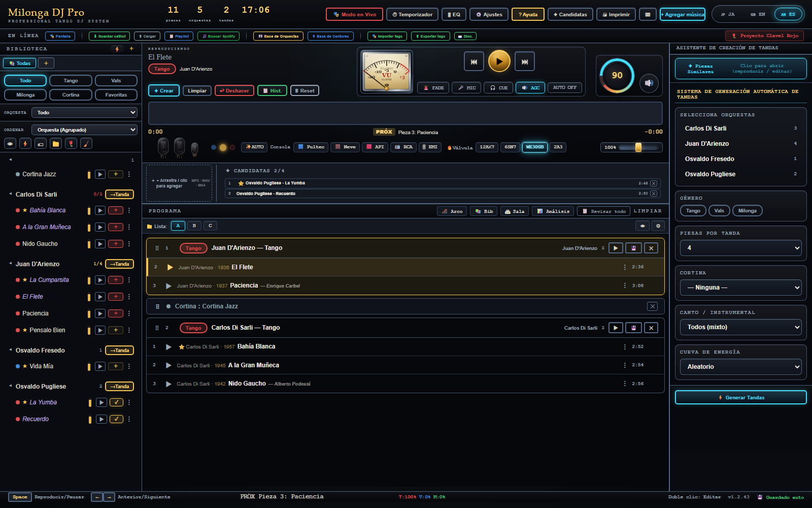The width and height of the screenshot is (812, 508).
Task: Click drag handle of the Cortina row
Action: click(157, 306)
